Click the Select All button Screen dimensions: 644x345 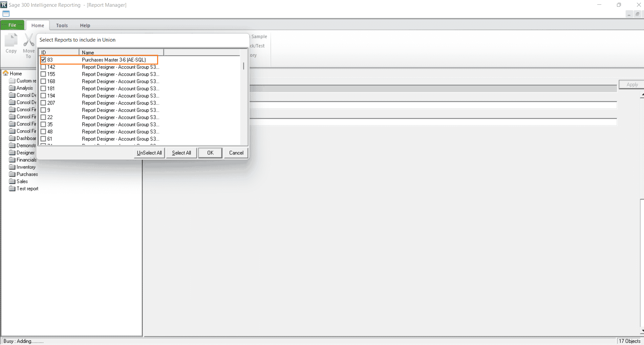[181, 153]
